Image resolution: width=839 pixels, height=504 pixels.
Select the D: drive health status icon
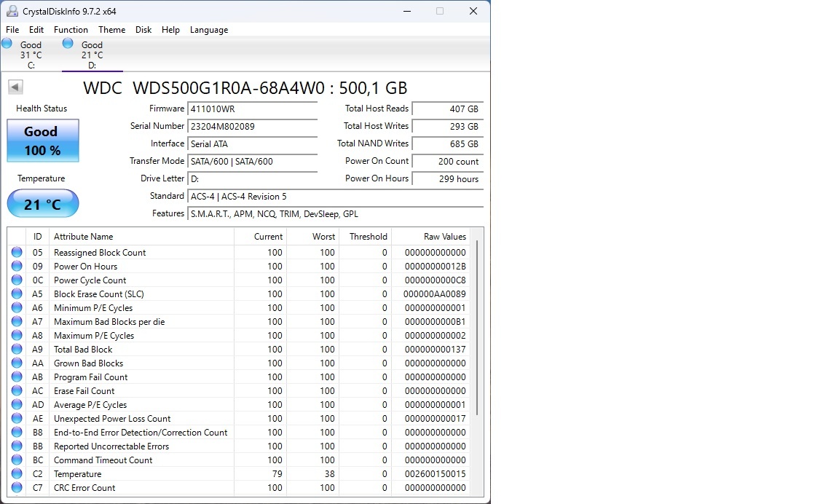[x=67, y=44]
